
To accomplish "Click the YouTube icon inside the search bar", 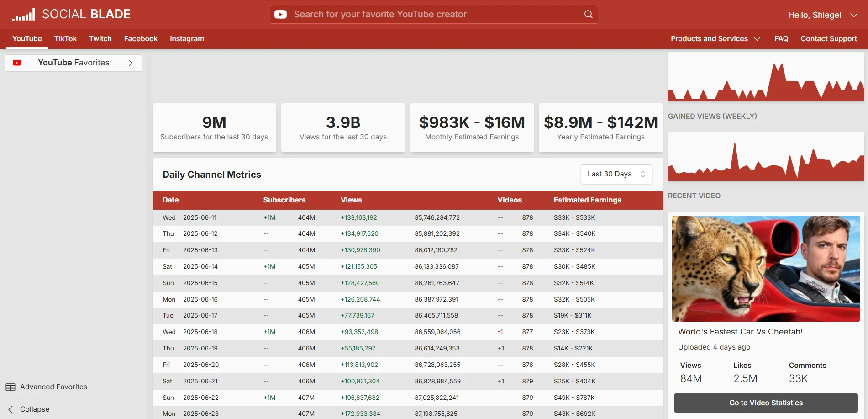I will [x=281, y=14].
